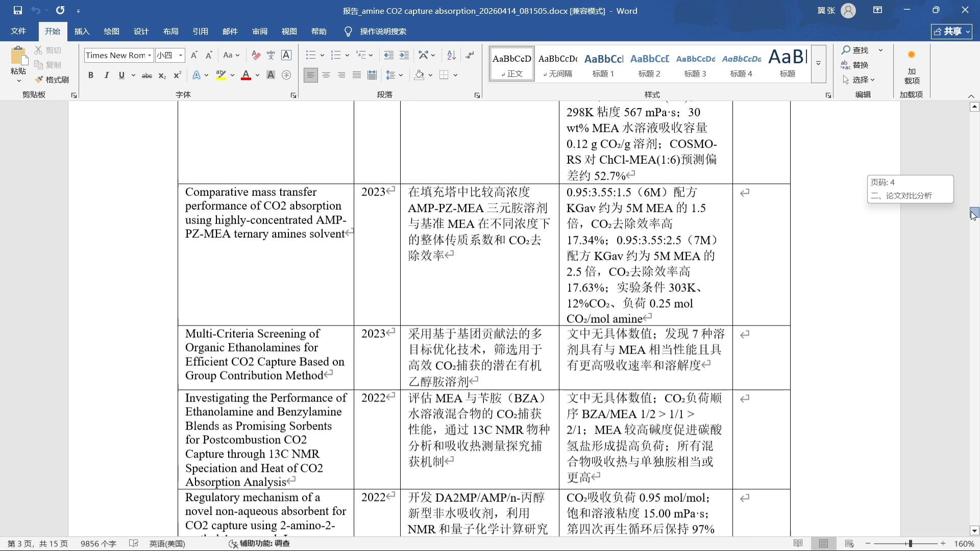
Task: Save the document using floppy icon
Action: pos(18,10)
